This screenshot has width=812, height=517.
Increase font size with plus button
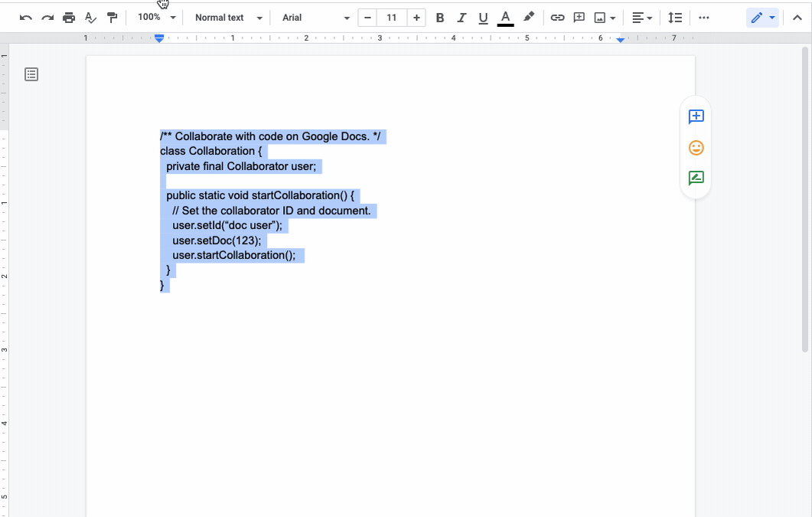(x=416, y=18)
